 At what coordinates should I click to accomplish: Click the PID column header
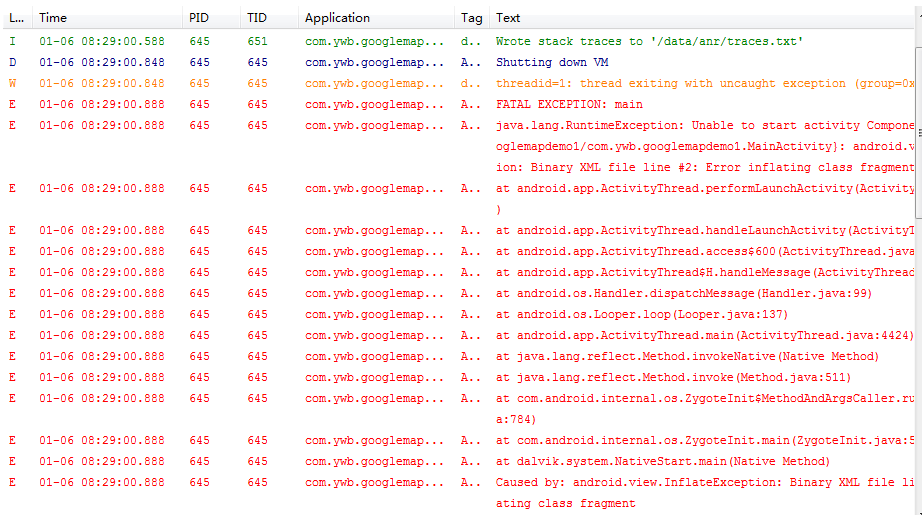pyautogui.click(x=211, y=18)
